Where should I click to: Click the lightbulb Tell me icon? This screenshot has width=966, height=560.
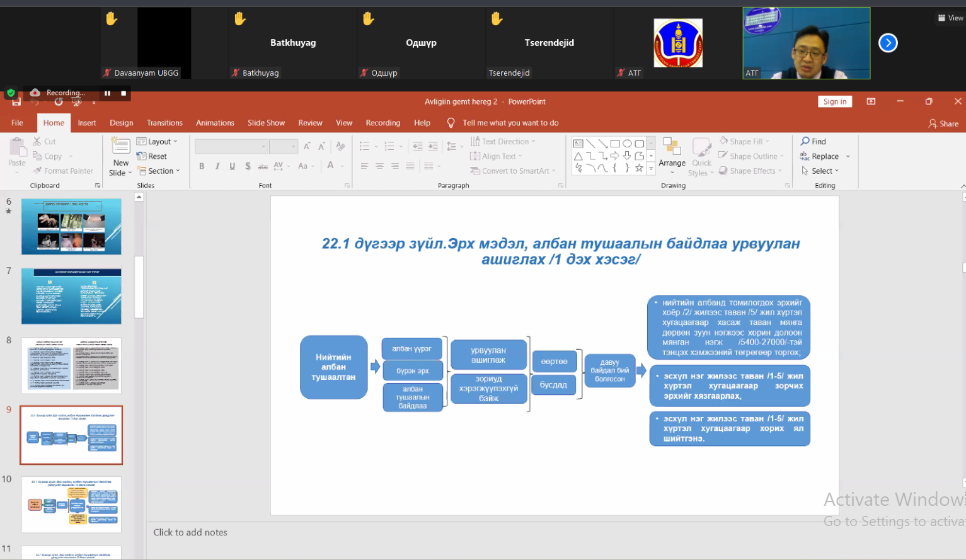pyautogui.click(x=451, y=123)
